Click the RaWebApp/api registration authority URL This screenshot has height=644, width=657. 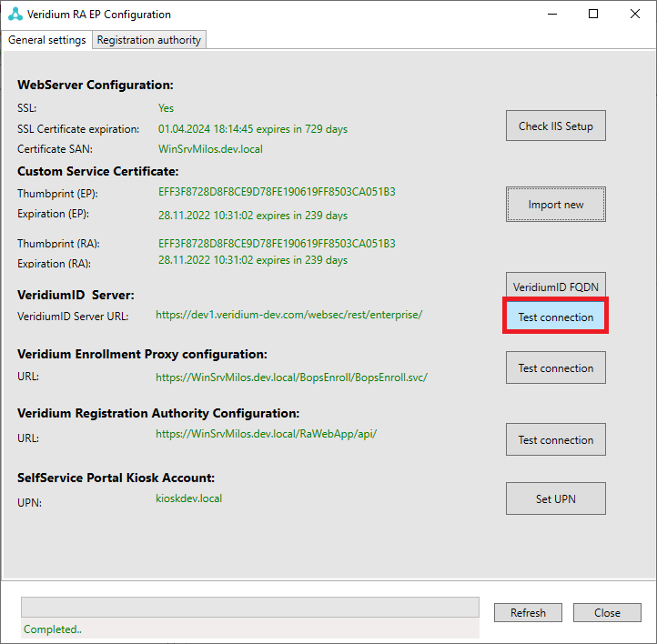(x=266, y=435)
